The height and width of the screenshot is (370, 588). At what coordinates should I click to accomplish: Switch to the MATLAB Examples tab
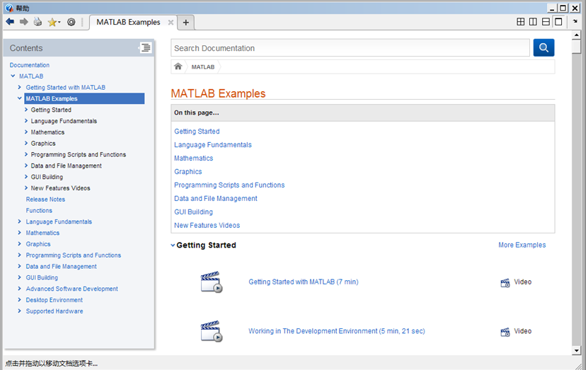128,23
